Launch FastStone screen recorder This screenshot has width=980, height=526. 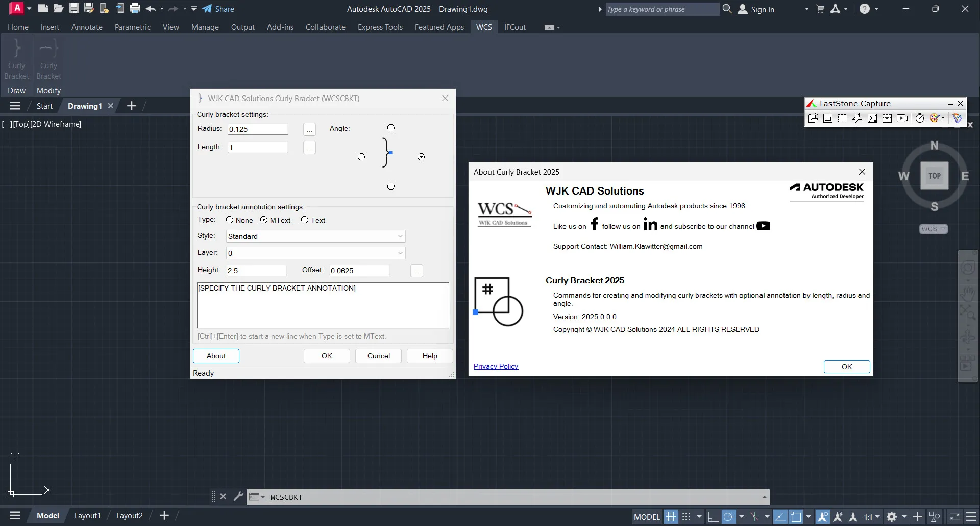(x=902, y=118)
